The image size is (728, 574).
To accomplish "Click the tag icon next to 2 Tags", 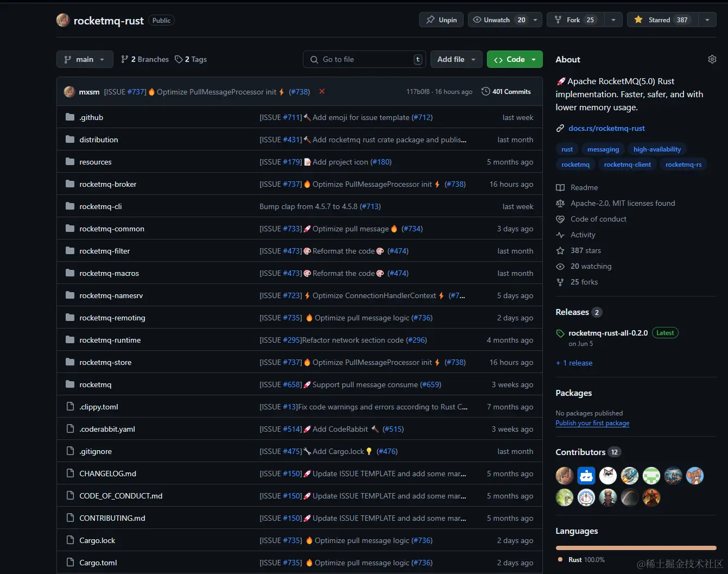I will coord(179,59).
